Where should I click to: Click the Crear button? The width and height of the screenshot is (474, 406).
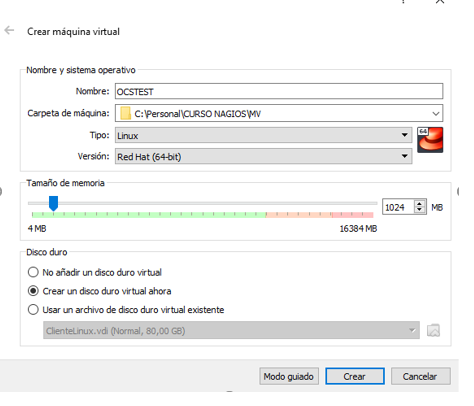coord(355,376)
